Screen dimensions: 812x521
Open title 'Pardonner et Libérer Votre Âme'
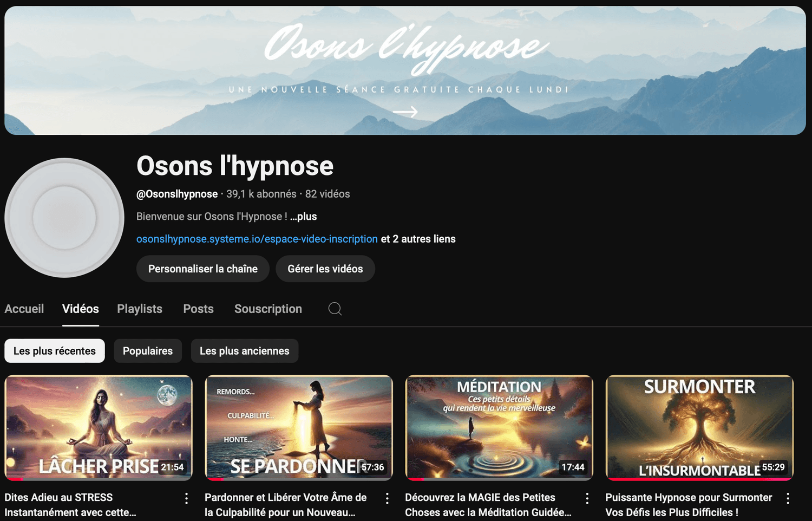tap(286, 505)
